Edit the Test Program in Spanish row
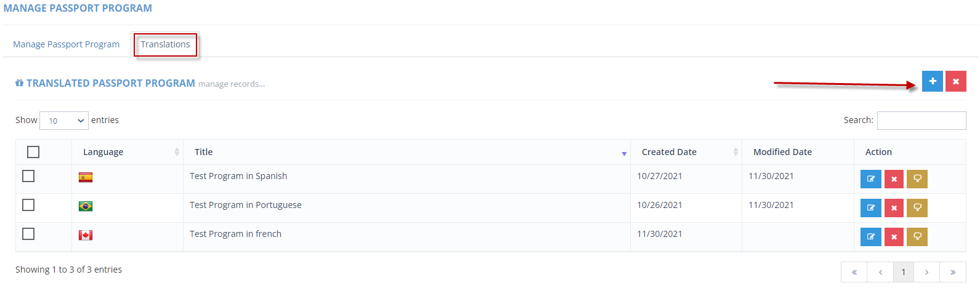Screen dimensions: 980x304 coord(870,179)
